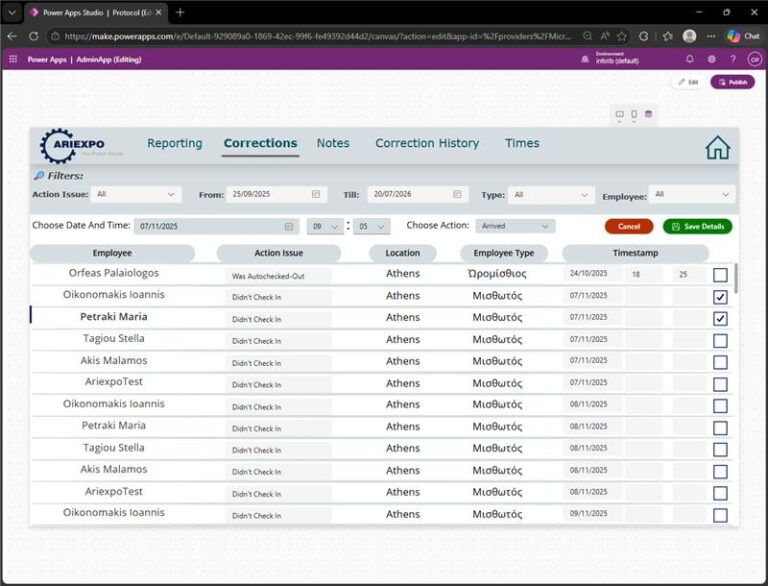The width and height of the screenshot is (768, 586).
Task: Click the Employee column header
Action: coord(112,253)
